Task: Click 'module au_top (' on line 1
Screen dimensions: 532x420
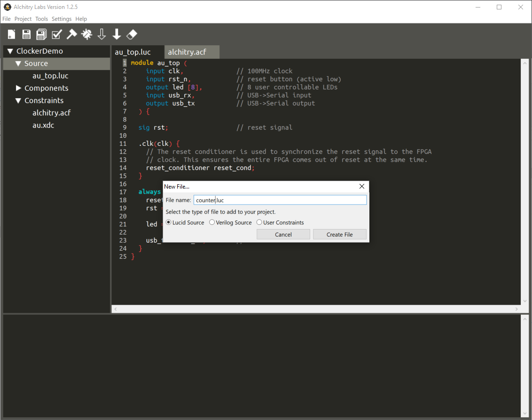Action: [x=159, y=63]
